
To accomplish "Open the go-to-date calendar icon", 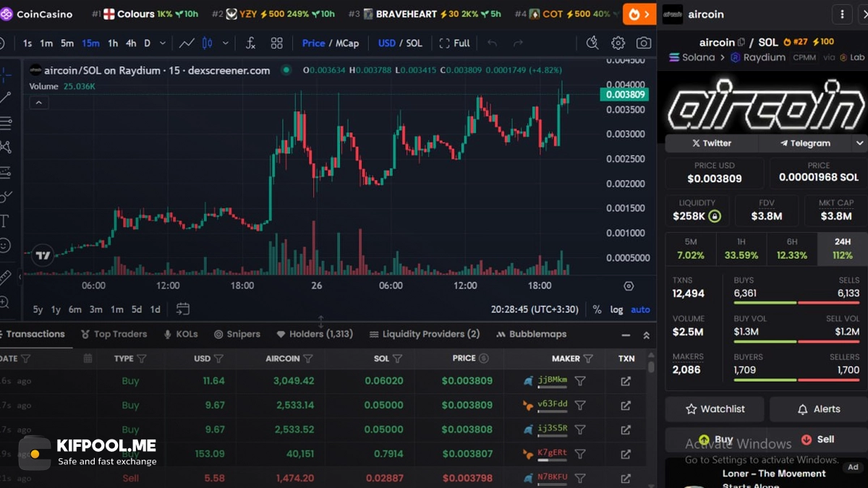I will [183, 309].
